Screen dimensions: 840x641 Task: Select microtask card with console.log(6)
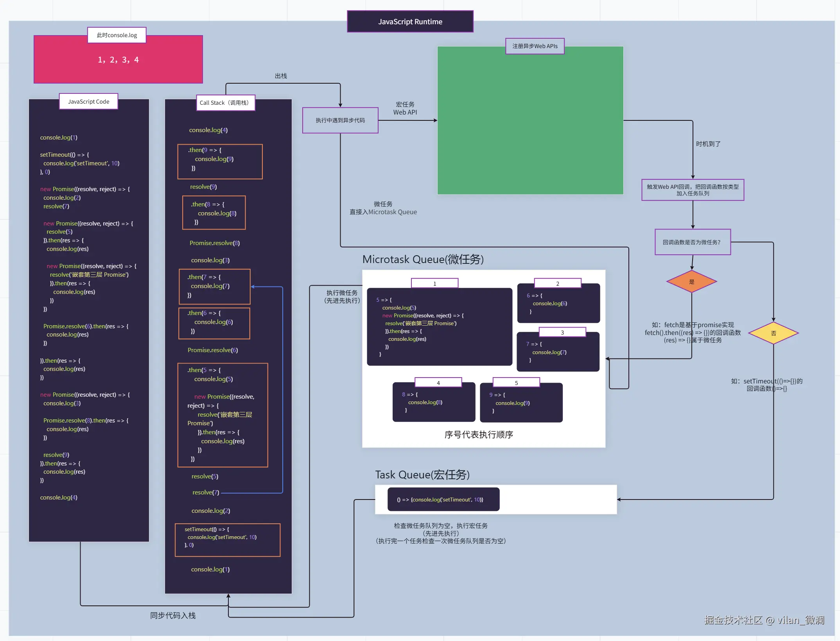tap(558, 304)
